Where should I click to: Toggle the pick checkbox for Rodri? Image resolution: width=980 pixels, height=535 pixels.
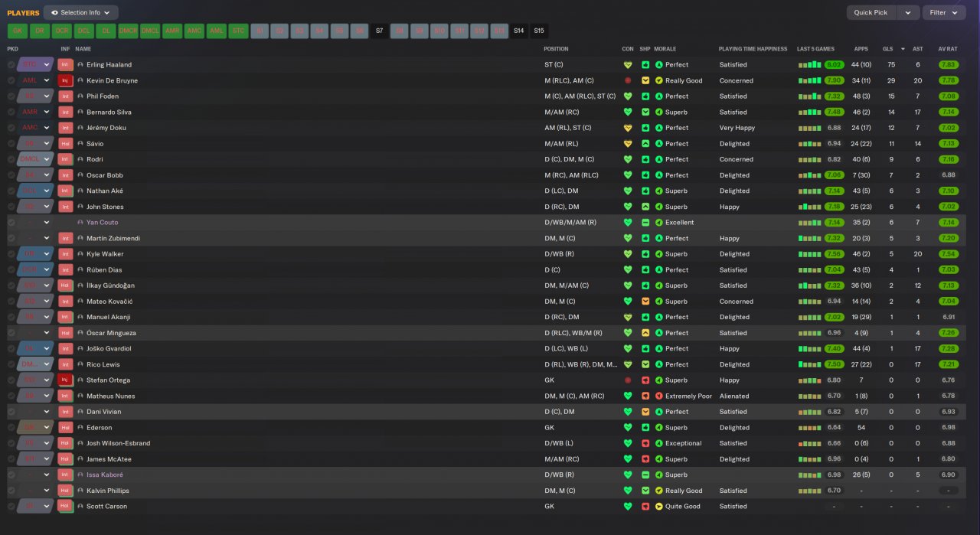(x=11, y=159)
